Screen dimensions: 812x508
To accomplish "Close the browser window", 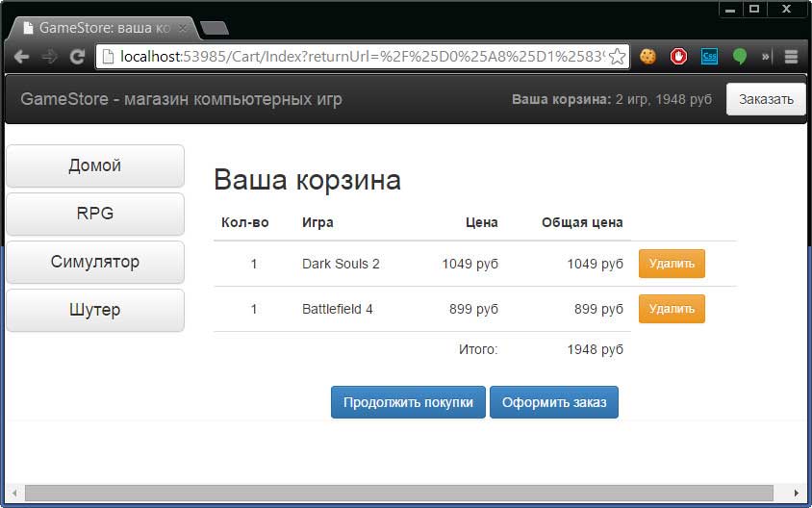I will [787, 10].
